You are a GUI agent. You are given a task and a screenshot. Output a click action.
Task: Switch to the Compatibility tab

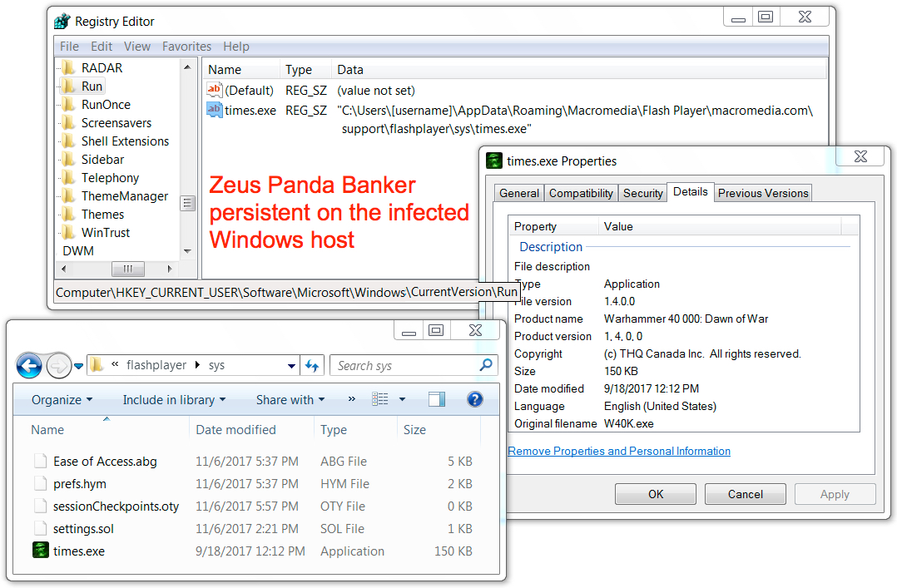point(581,193)
